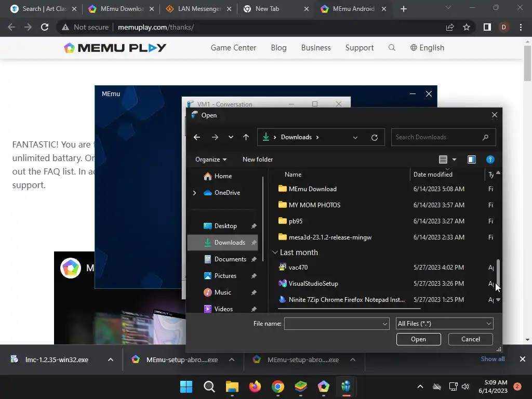Share this page from the address bar

(450, 27)
